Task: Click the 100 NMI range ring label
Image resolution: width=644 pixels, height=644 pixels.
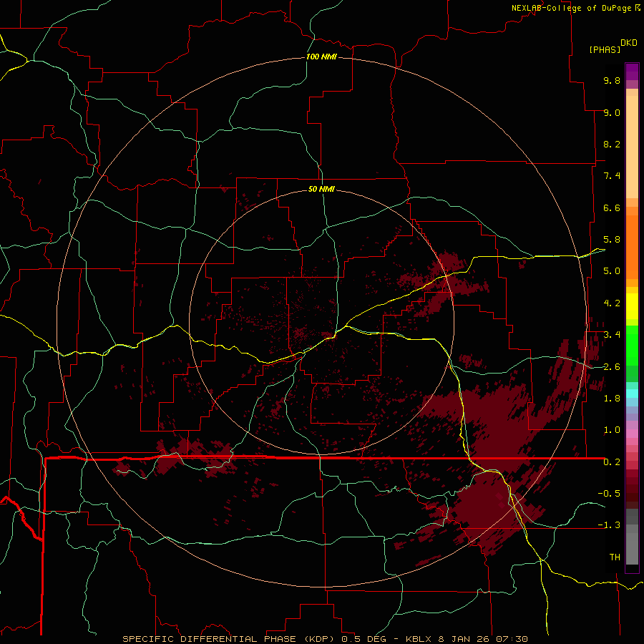Action: (321, 57)
